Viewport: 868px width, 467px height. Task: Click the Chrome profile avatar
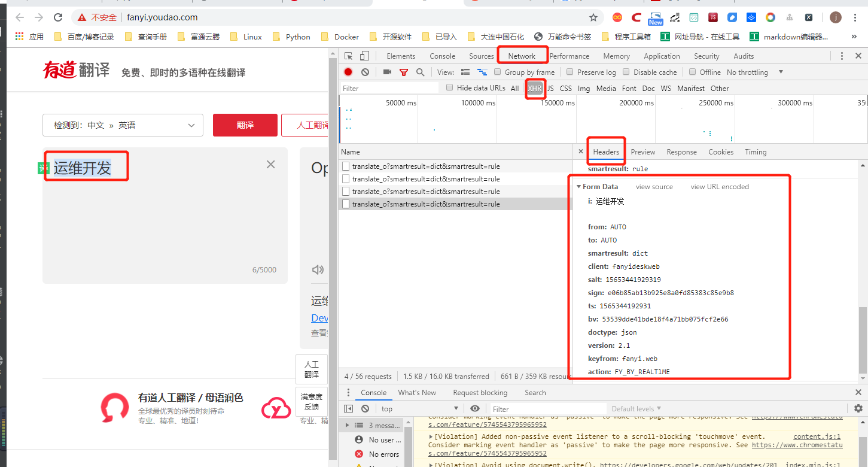[836, 17]
